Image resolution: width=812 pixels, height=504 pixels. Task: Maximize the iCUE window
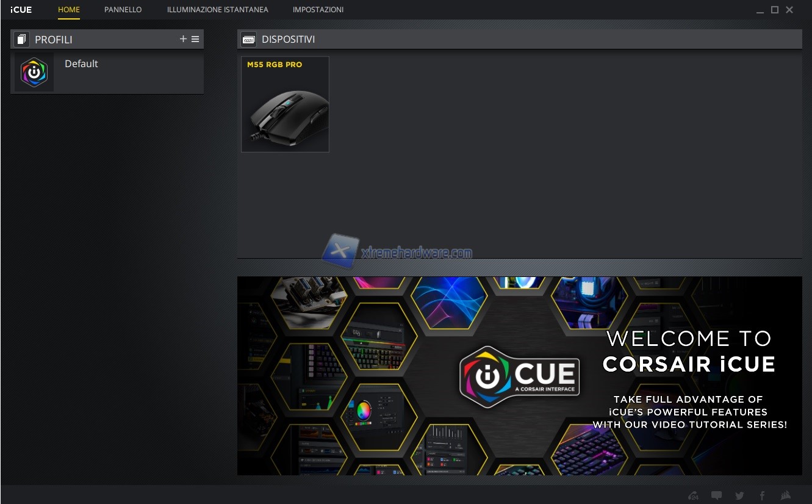click(x=775, y=10)
